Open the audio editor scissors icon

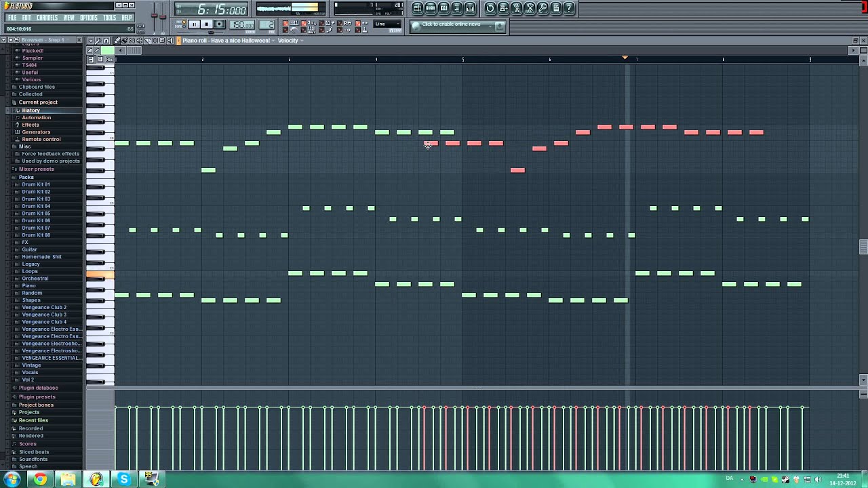point(530,8)
